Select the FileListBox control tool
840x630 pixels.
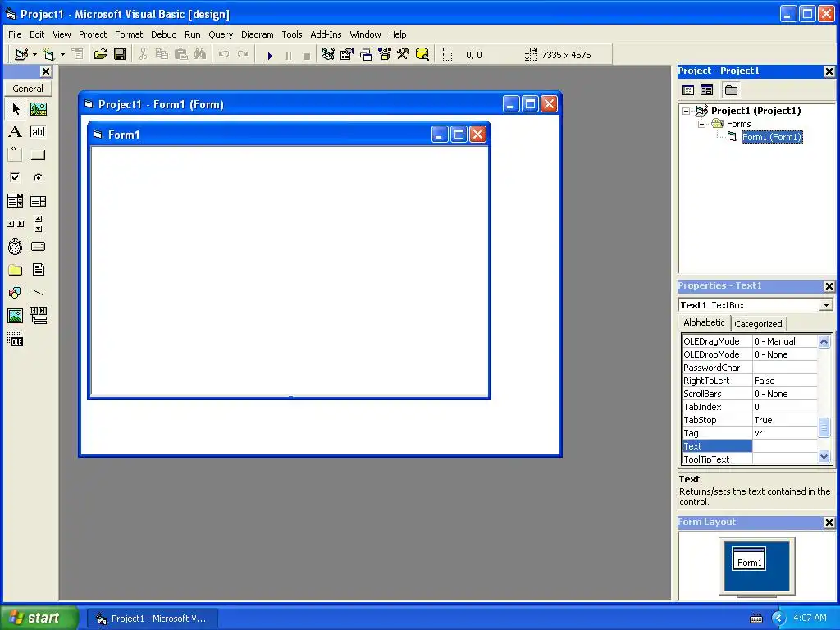[38, 269]
